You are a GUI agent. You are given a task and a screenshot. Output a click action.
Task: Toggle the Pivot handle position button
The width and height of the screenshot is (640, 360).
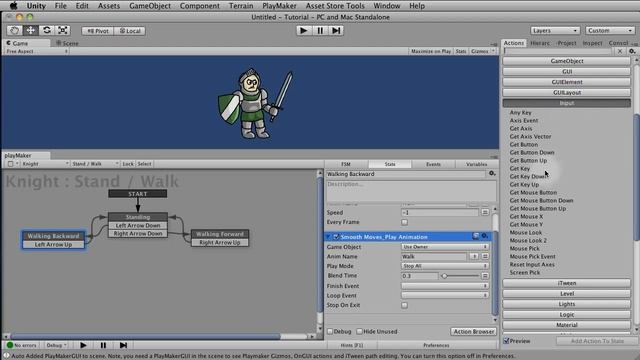point(98,31)
